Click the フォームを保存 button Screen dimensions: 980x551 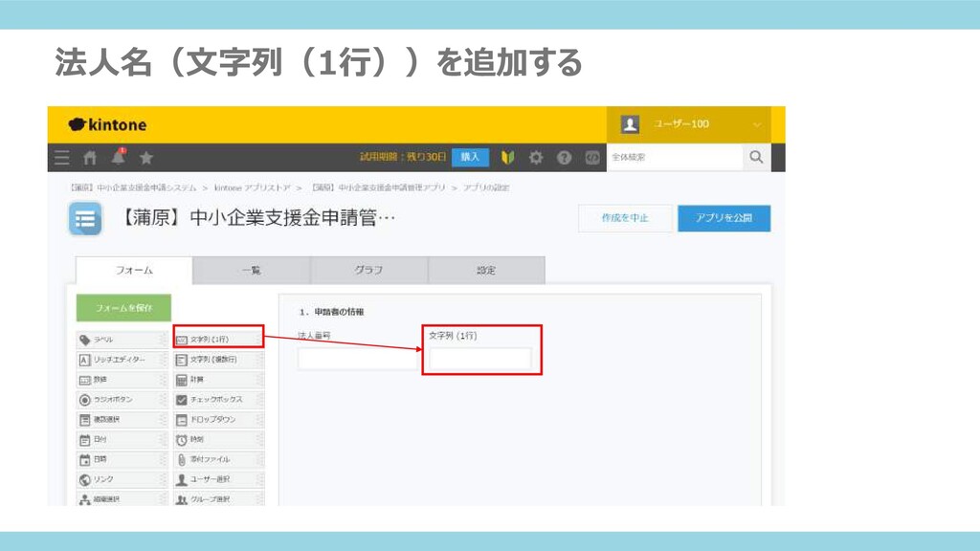[123, 308]
